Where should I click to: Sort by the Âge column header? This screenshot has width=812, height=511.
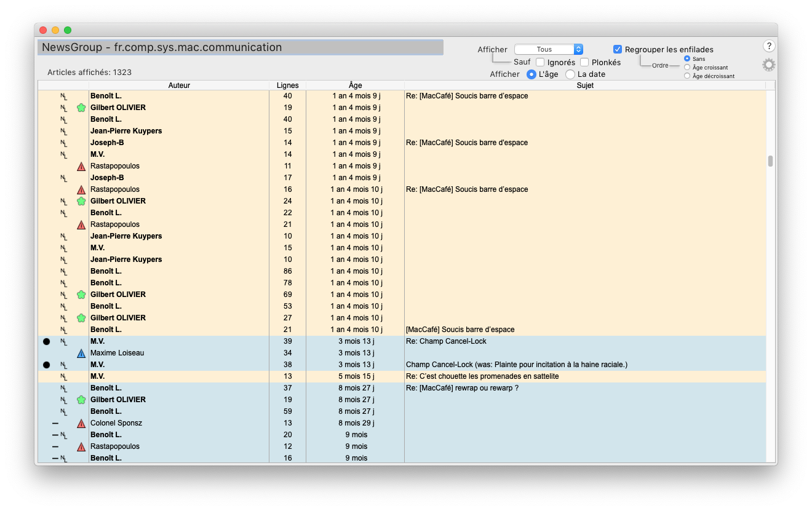point(355,85)
